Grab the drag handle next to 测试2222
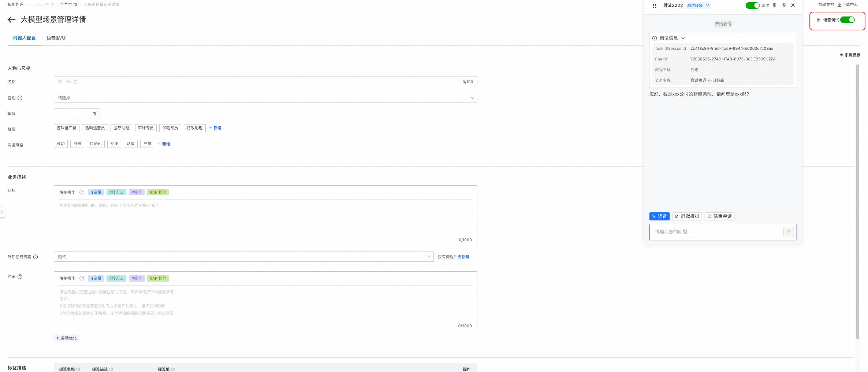Screen dimensions: 868x372 click(x=654, y=5)
